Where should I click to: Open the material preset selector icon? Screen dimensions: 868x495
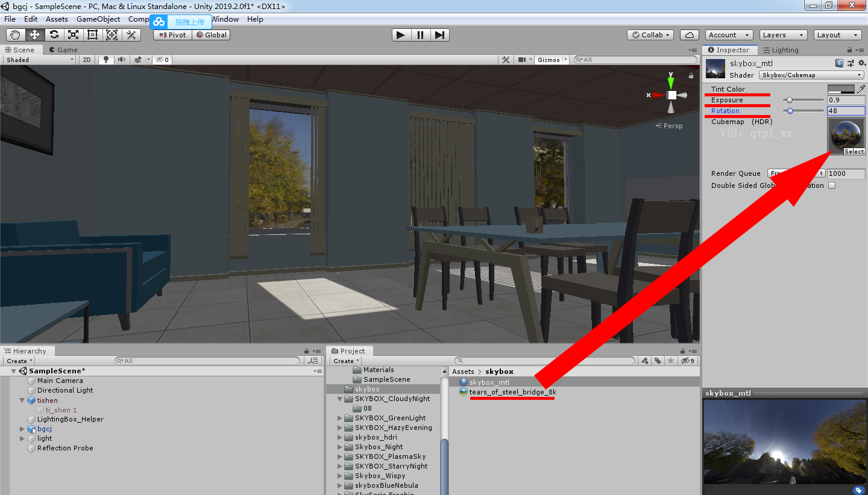[x=851, y=63]
